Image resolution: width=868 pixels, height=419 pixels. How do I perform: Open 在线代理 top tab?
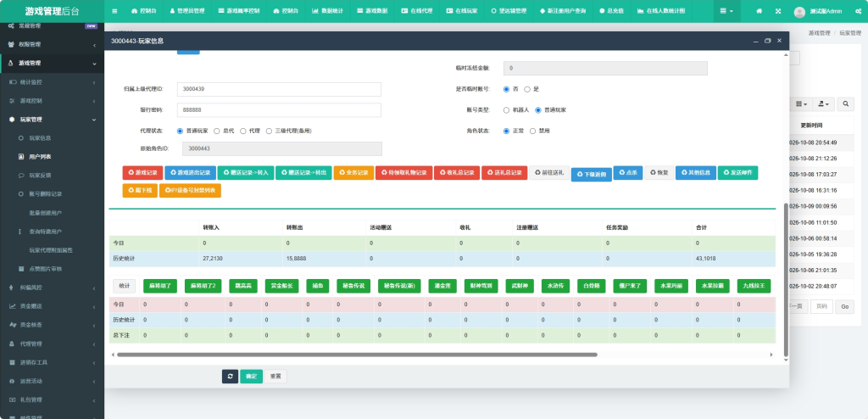point(417,11)
